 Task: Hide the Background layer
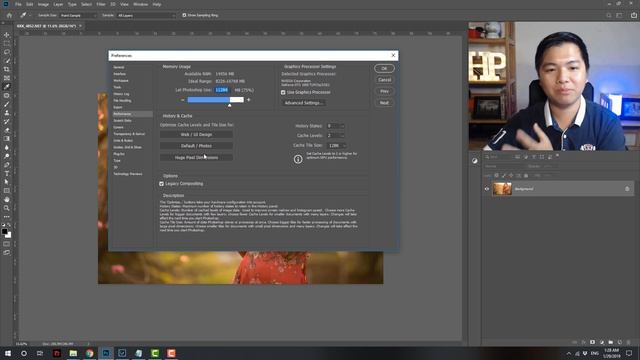click(487, 189)
